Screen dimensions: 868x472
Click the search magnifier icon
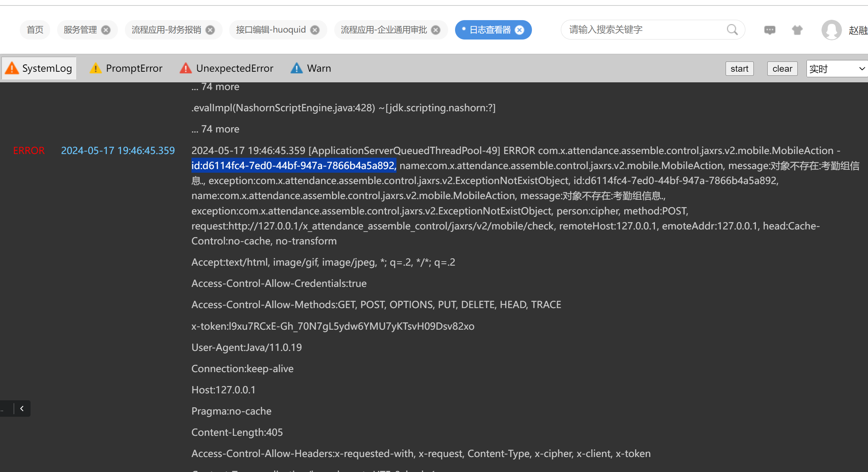(x=732, y=30)
